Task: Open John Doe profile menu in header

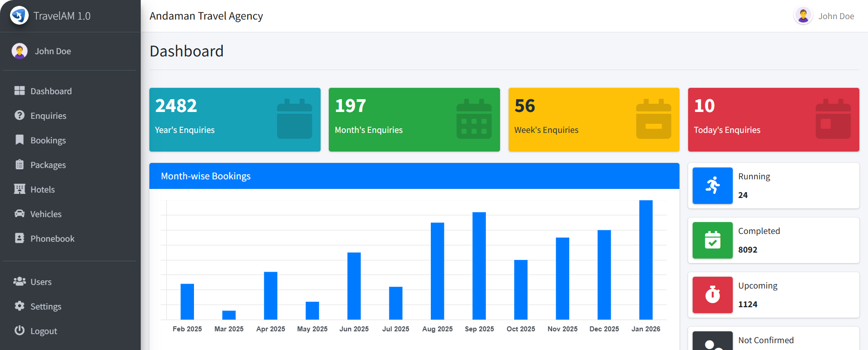Action: pyautogui.click(x=824, y=16)
